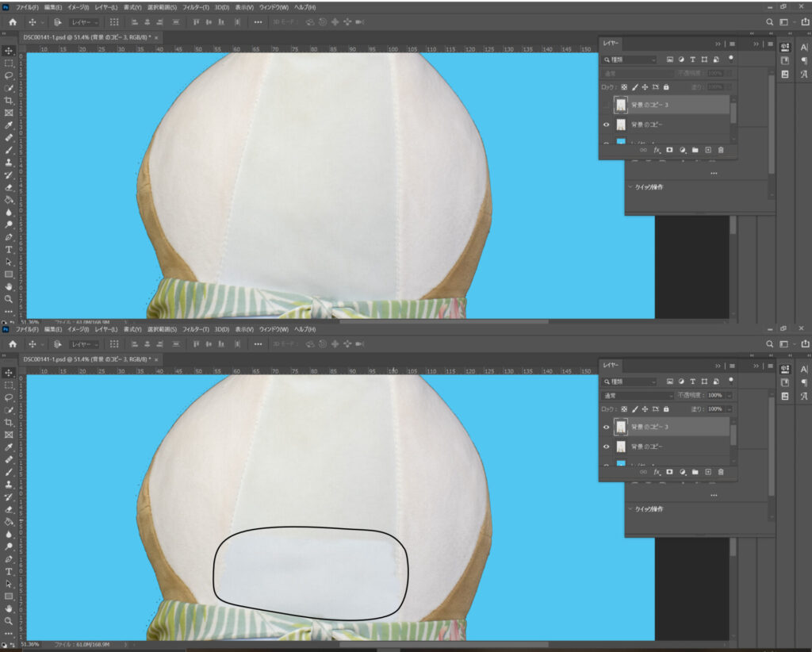Select the Brush tool in lower window
Screen dimensions: 812x652
pos(9,472)
